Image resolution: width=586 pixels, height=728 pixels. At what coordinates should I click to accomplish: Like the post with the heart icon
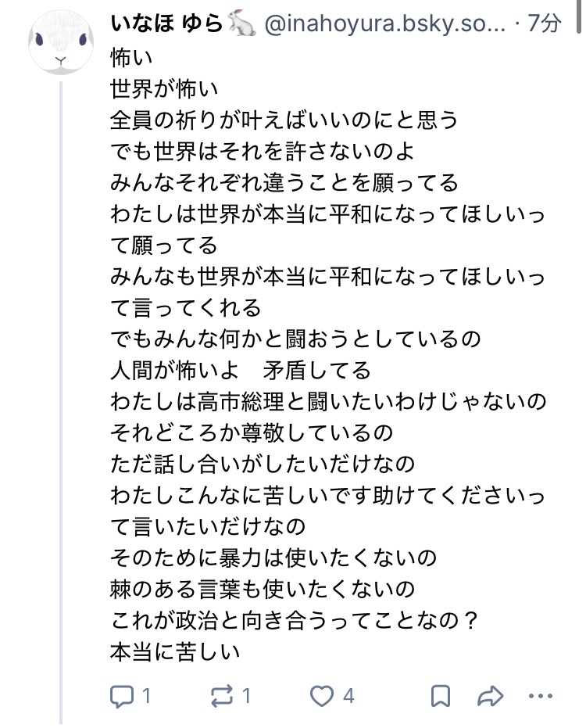tap(322, 695)
